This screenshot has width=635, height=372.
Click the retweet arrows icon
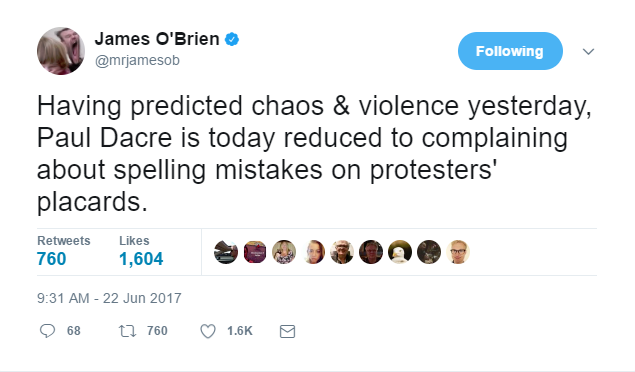click(x=127, y=331)
